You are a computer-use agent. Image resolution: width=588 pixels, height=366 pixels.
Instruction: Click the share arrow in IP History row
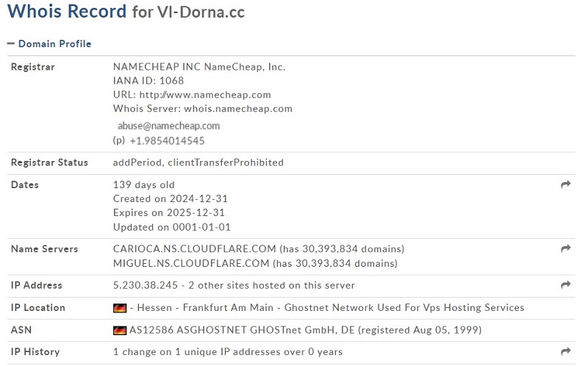click(565, 351)
